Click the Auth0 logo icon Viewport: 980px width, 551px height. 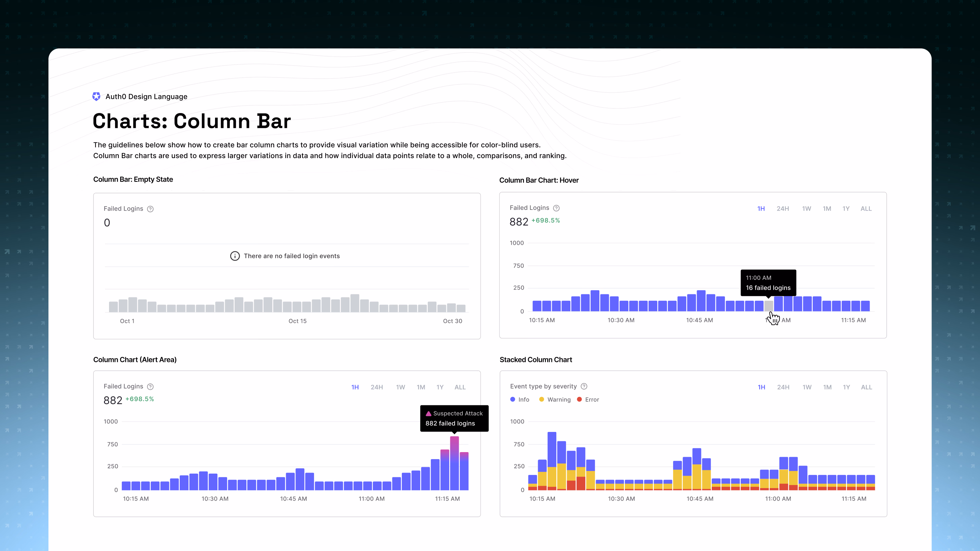[96, 97]
